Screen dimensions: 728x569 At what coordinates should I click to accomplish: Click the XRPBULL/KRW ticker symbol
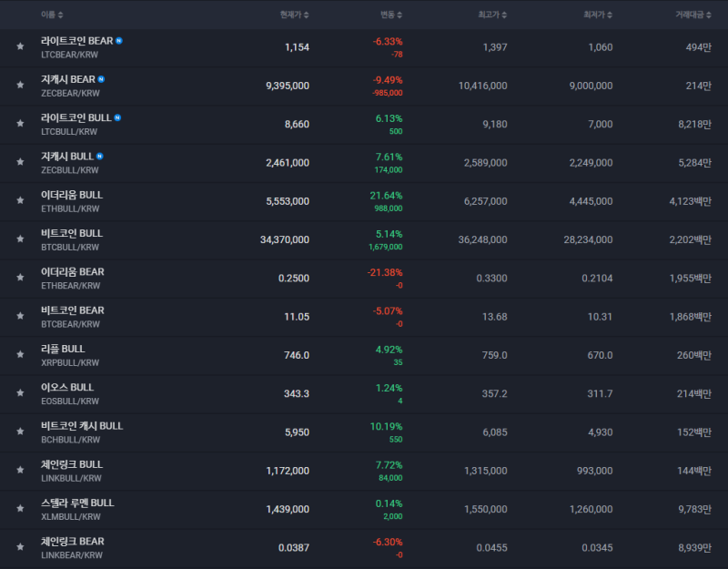[70, 362]
